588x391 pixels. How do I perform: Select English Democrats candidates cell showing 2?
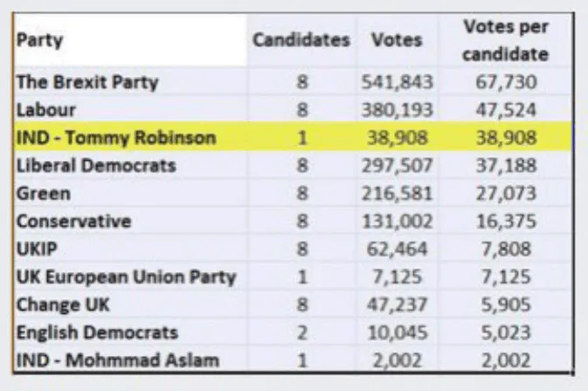[301, 332]
